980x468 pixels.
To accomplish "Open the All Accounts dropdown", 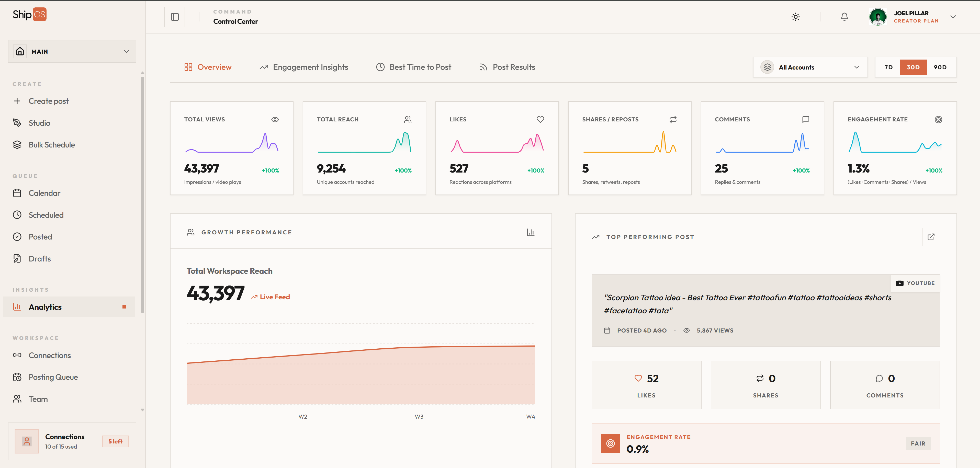I will tap(810, 67).
